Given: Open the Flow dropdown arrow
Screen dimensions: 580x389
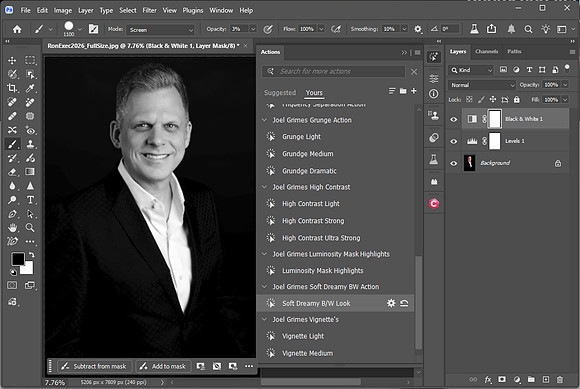Looking at the screenshot, I should [x=321, y=29].
